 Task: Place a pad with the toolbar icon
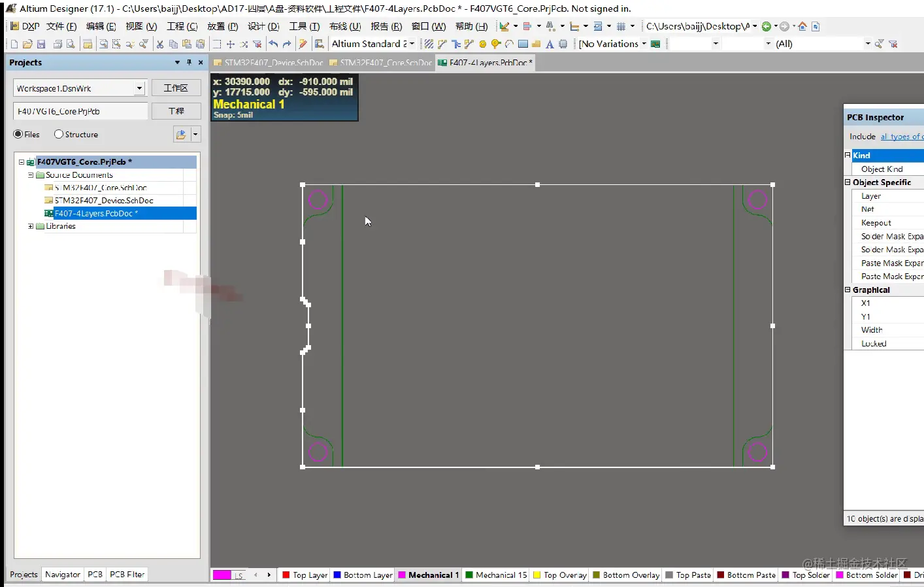483,44
